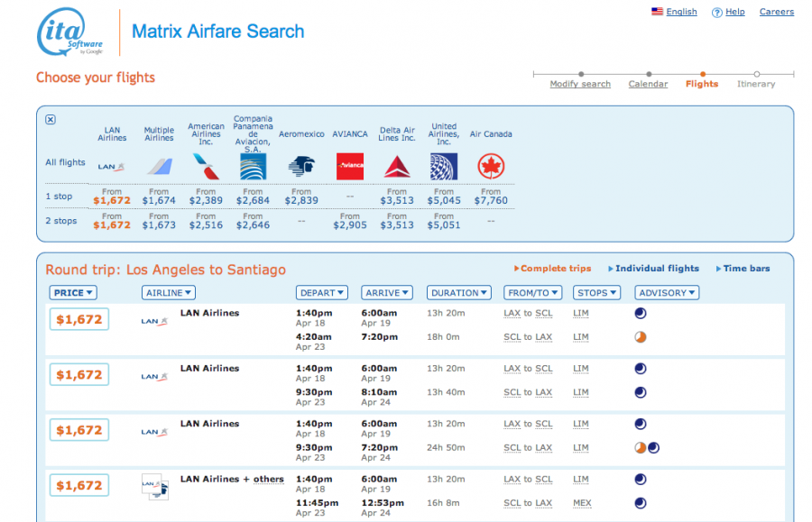Open the STOPS filter dropdown
This screenshot has width=812, height=522.
pos(596,292)
